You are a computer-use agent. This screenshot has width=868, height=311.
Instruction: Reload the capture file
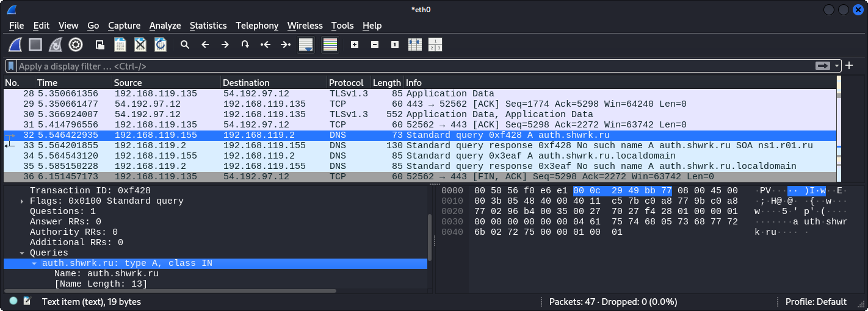click(161, 45)
